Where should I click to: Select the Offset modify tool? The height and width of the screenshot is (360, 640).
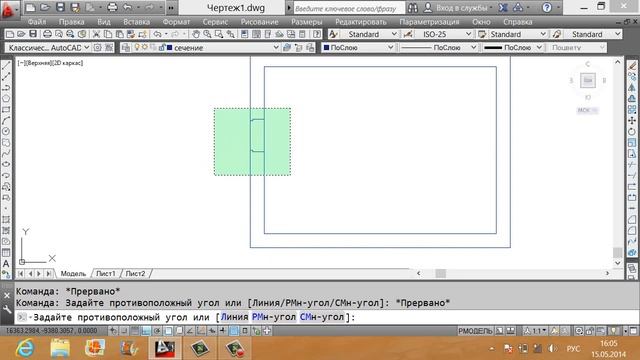pos(632,98)
